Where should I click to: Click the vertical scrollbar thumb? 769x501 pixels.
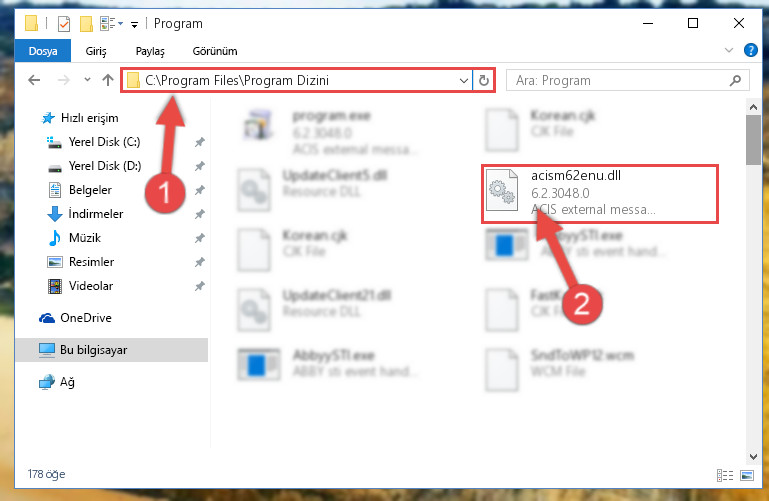click(753, 141)
